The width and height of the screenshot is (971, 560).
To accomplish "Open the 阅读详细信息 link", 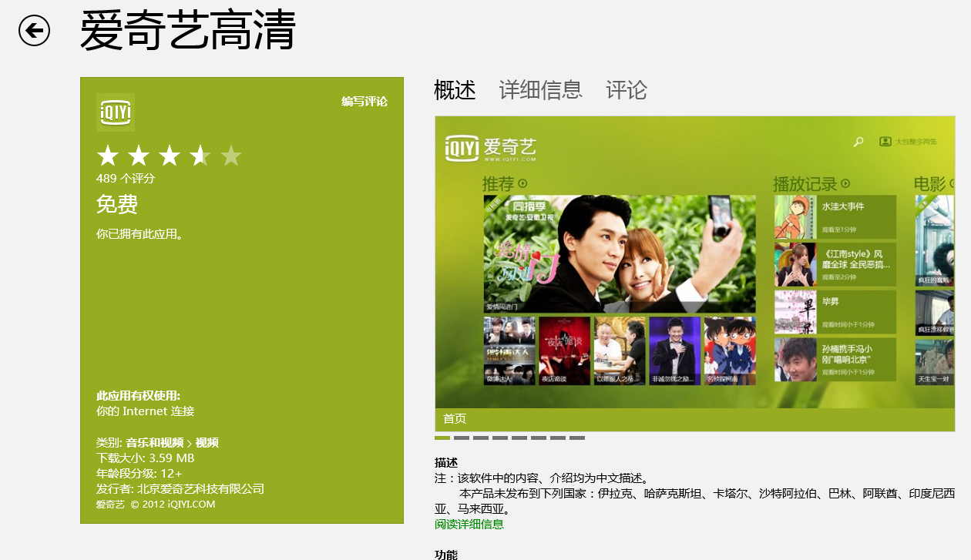I will click(x=469, y=525).
